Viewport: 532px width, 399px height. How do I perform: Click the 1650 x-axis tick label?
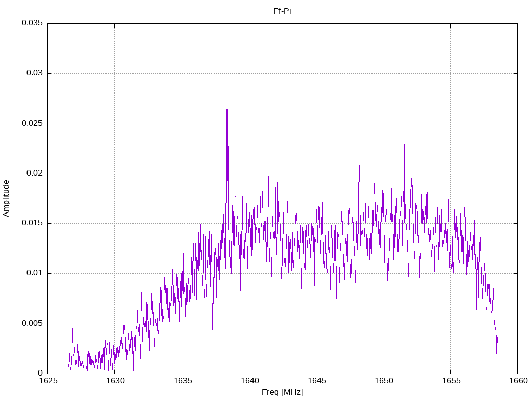[383, 381]
